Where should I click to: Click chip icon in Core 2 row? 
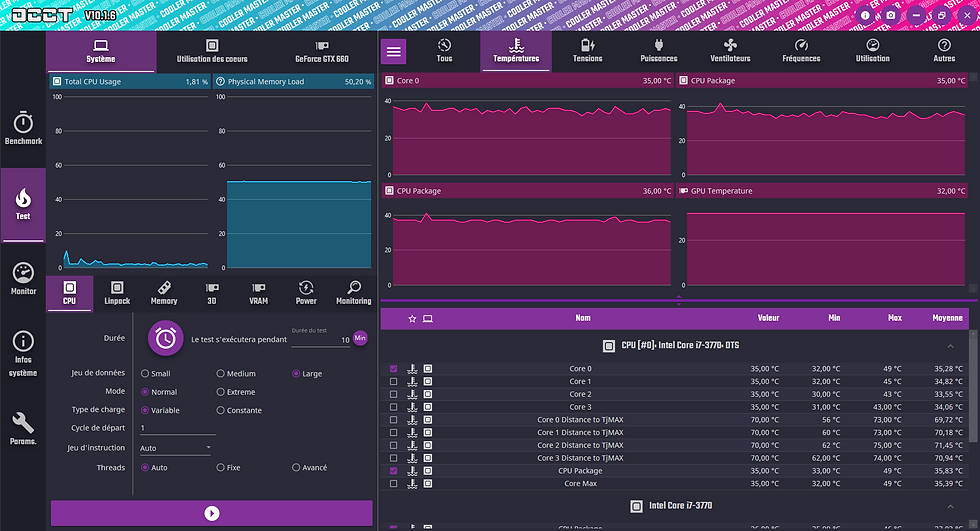(428, 394)
